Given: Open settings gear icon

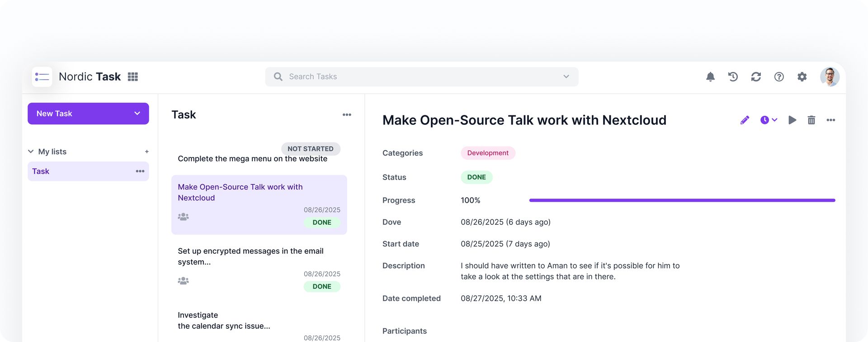Looking at the screenshot, I should click(x=802, y=77).
